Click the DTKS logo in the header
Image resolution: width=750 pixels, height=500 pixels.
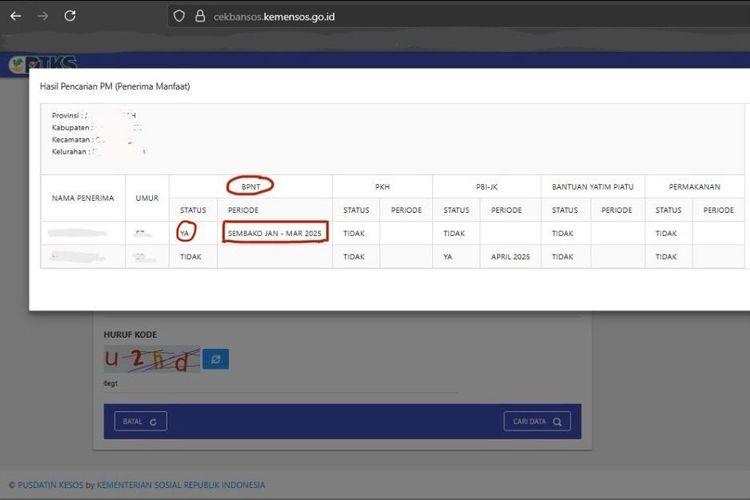[x=43, y=62]
